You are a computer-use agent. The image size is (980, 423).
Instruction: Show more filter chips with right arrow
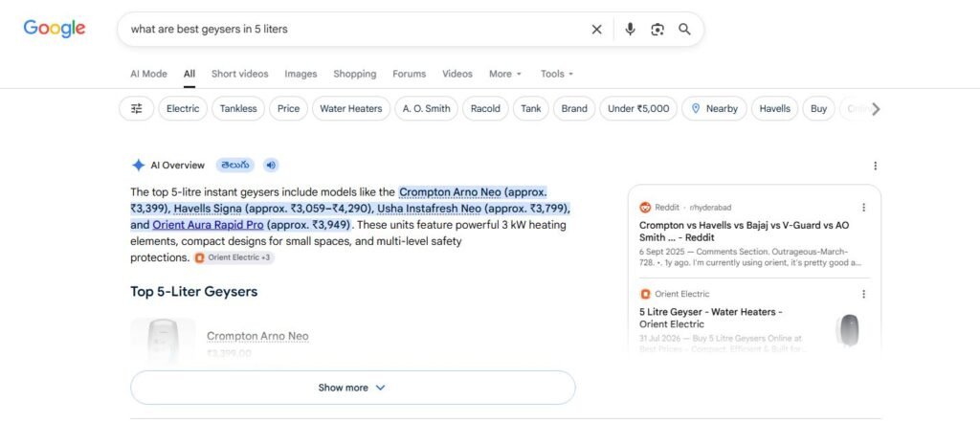click(x=876, y=109)
